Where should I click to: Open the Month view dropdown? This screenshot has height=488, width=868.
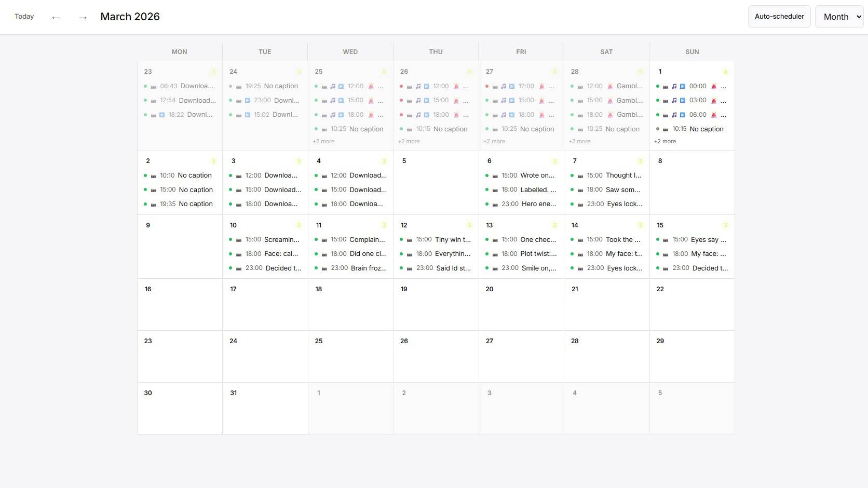point(839,17)
